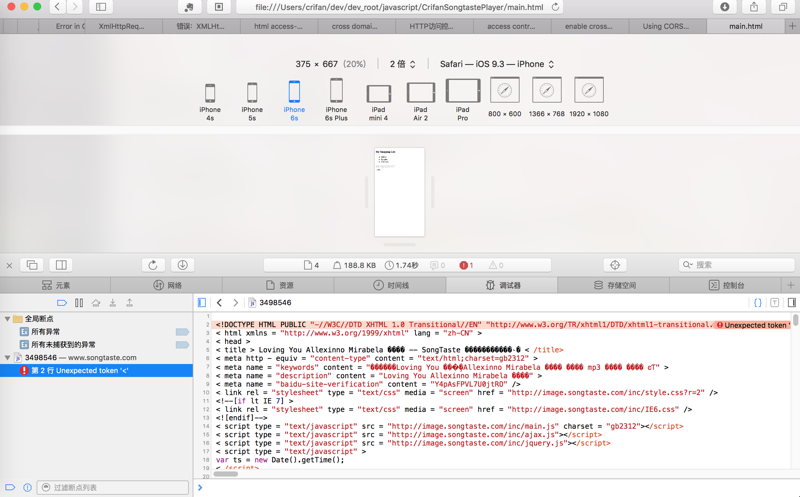This screenshot has width=800, height=497.
Task: Select the 第 2 行 Unexpected token error row
Action: pos(96,370)
